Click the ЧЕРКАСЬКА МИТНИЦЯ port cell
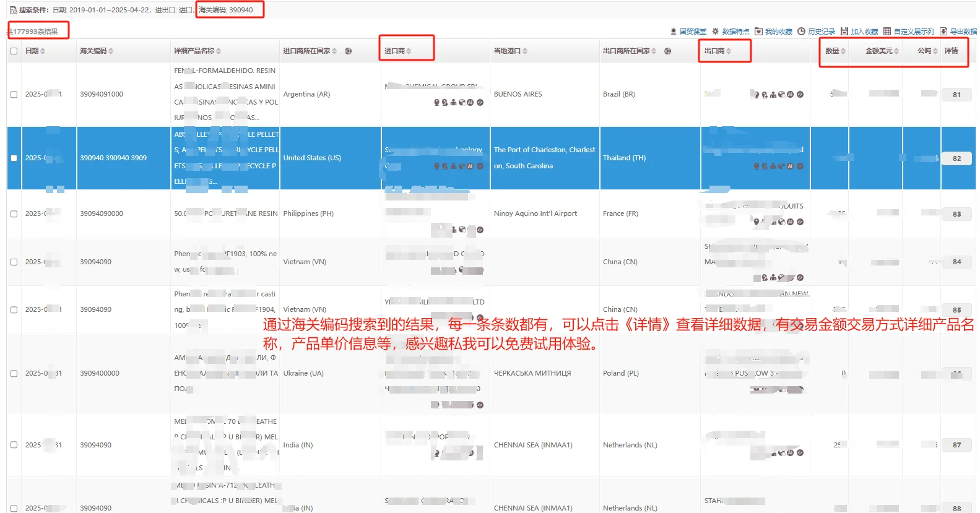 [x=532, y=373]
